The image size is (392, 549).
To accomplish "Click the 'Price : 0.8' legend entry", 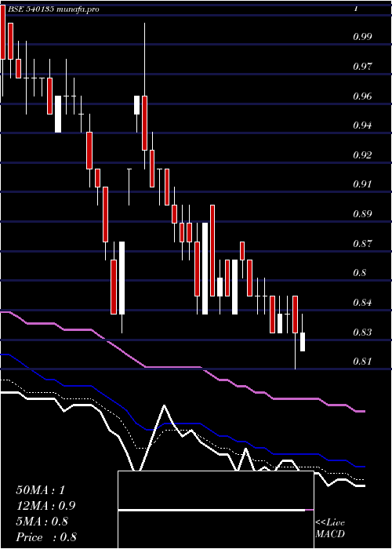I will point(46,537).
